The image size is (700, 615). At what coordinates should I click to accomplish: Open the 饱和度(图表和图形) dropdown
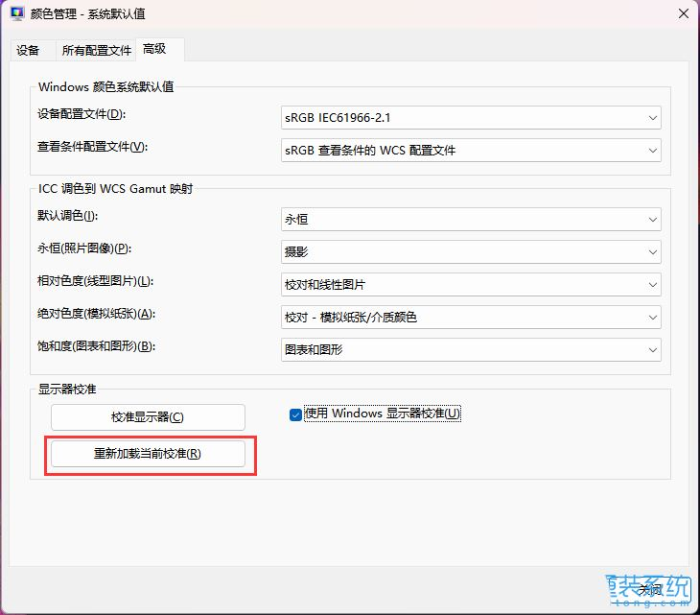pyautogui.click(x=471, y=349)
